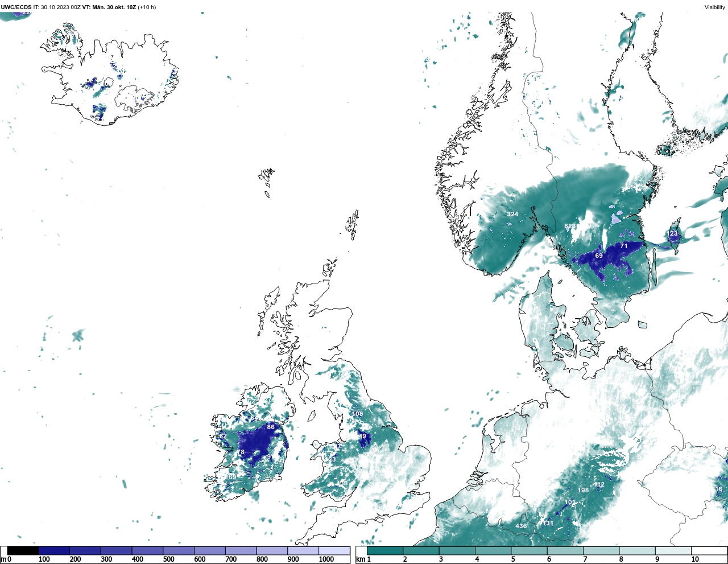The height and width of the screenshot is (564, 728).
Task: Select the "123" value on Gotland
Action: pyautogui.click(x=672, y=233)
